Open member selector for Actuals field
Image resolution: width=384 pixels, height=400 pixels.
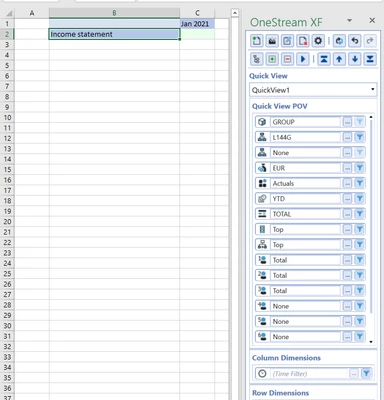tap(347, 183)
